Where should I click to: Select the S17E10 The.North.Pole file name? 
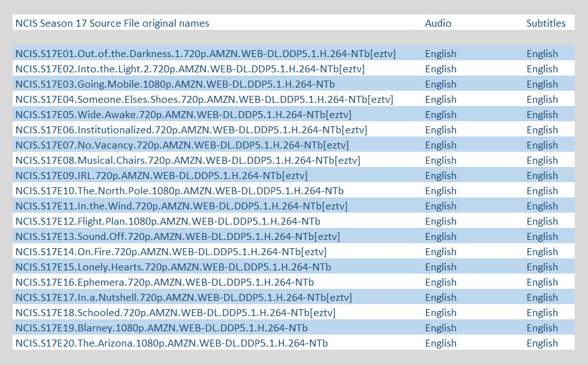pos(180,191)
